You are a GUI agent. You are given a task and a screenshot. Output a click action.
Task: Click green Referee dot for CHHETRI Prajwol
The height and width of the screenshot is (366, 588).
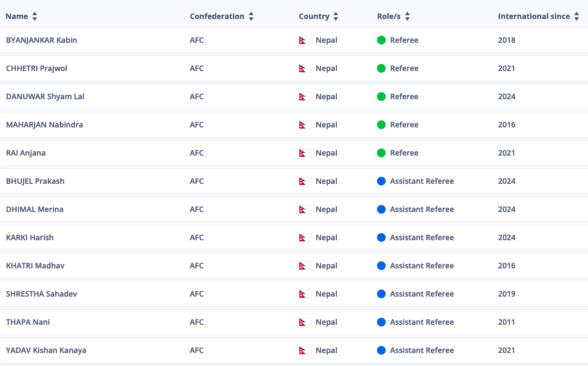coord(381,68)
